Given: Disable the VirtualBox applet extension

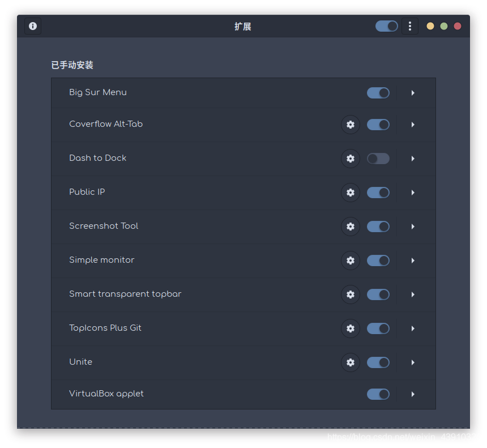Looking at the screenshot, I should point(378,394).
